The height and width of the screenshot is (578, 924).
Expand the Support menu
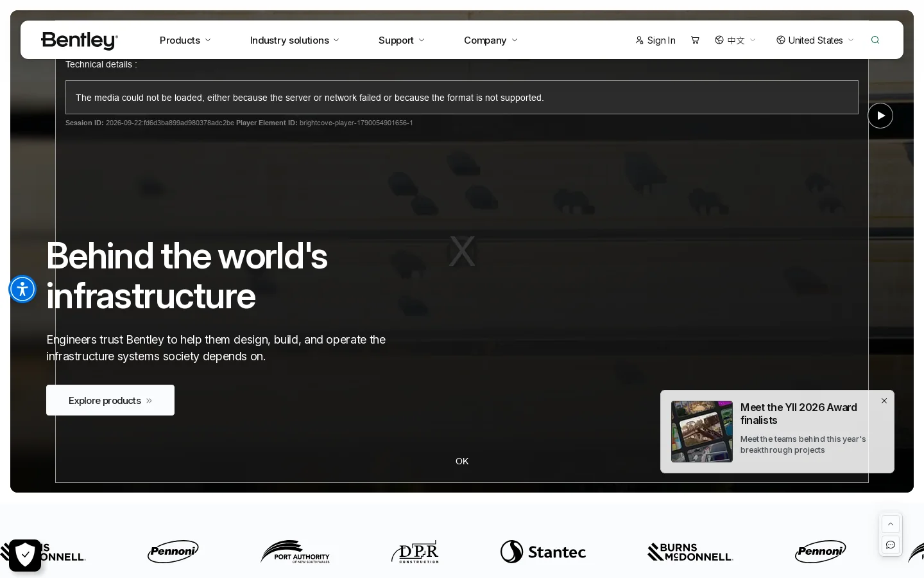(402, 40)
